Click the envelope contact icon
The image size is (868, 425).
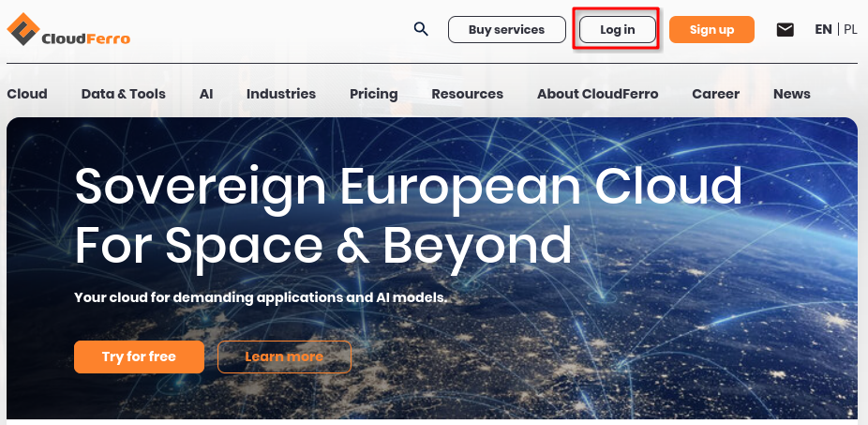[785, 30]
